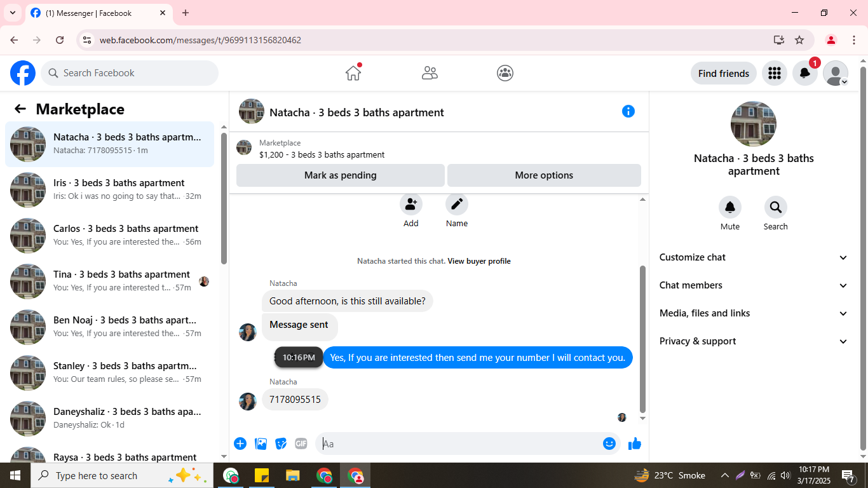The image size is (868, 488).
Task: Click the More options button
Action: (544, 175)
